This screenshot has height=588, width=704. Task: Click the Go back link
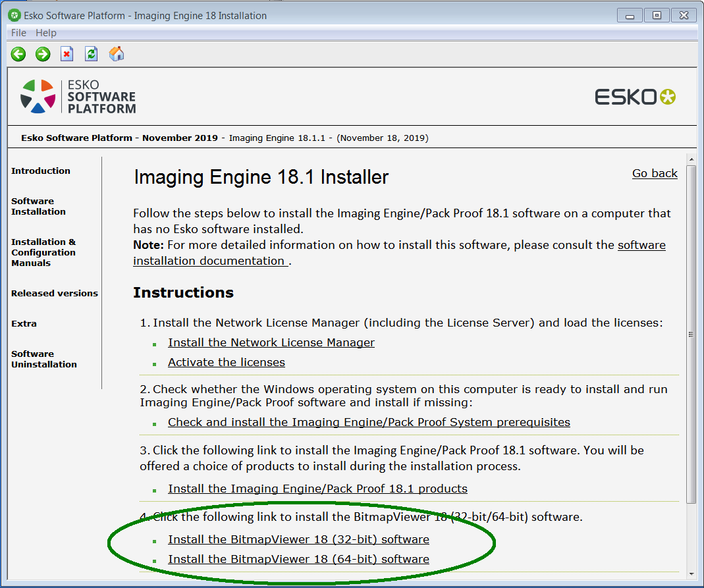654,173
